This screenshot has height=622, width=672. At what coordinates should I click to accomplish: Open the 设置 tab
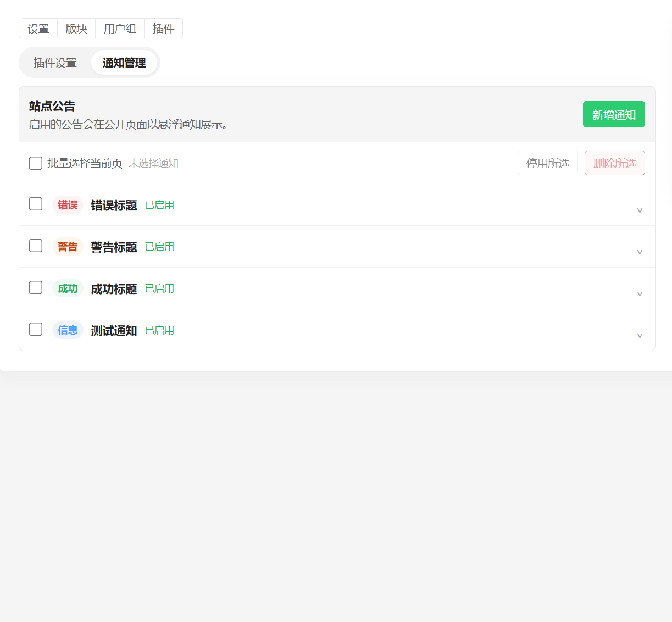(38, 29)
